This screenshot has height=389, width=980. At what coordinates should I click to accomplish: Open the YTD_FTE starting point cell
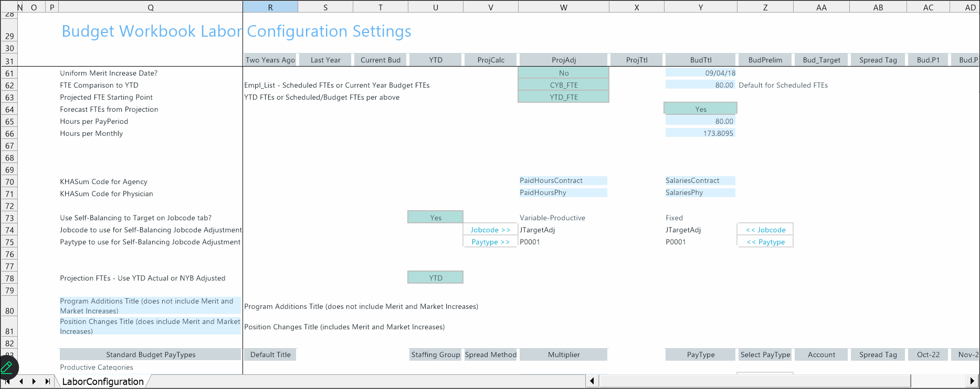tap(563, 97)
